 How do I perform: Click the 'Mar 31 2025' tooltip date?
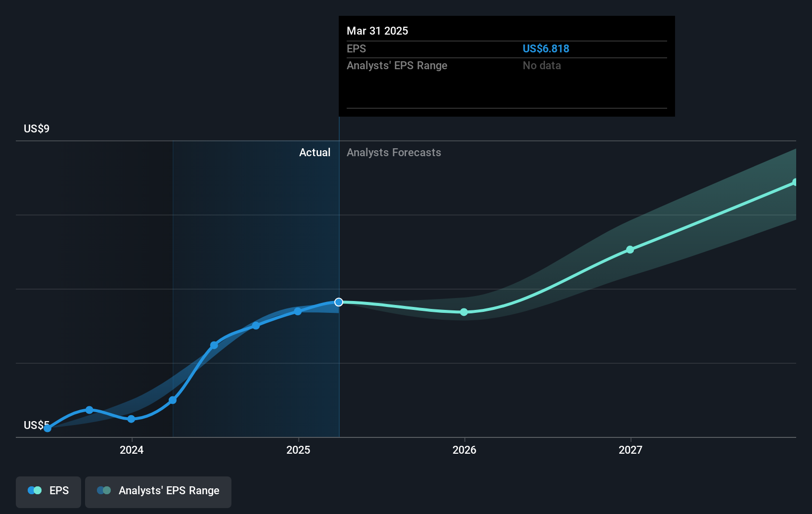377,31
